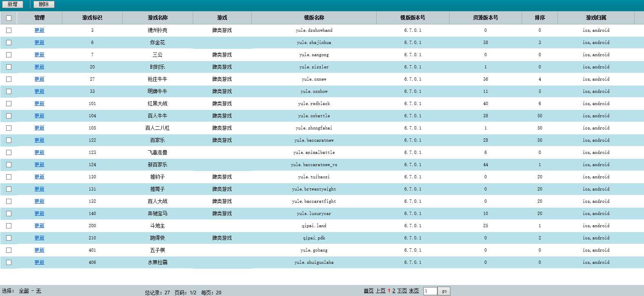Click template name yule.luxurycar
Screen dimensions: 644x296
(314, 213)
